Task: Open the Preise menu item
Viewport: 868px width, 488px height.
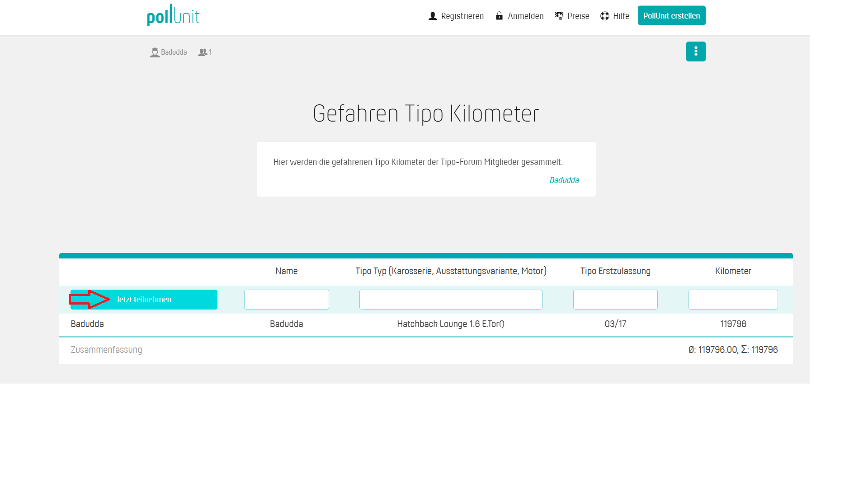Action: (578, 16)
